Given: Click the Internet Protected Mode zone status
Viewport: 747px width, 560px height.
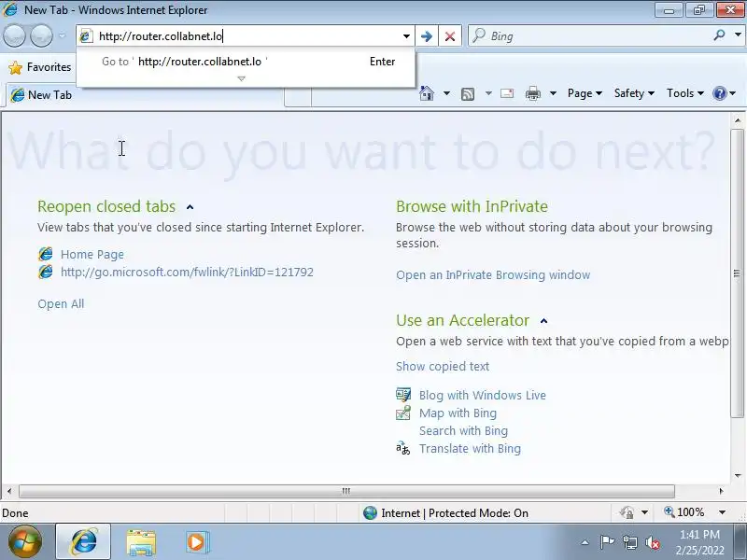Looking at the screenshot, I should click(x=445, y=512).
